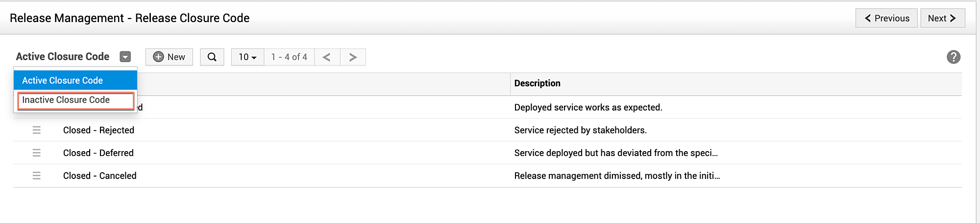Grab drag handle for Closed - Canceled row
The image size is (980, 223).
37,176
